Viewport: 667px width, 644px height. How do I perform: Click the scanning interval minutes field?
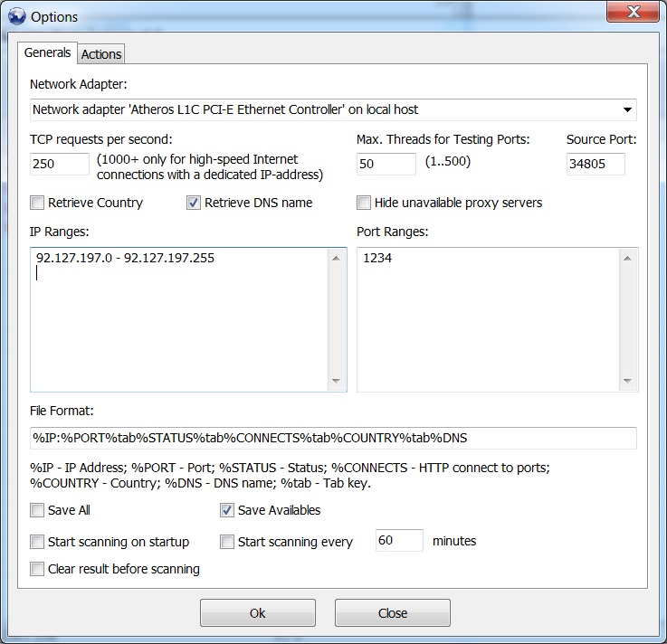[x=399, y=540]
